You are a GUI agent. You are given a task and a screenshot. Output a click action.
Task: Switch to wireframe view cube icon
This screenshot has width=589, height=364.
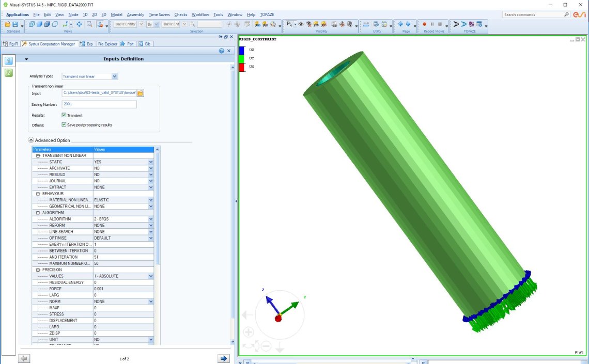click(x=32, y=24)
